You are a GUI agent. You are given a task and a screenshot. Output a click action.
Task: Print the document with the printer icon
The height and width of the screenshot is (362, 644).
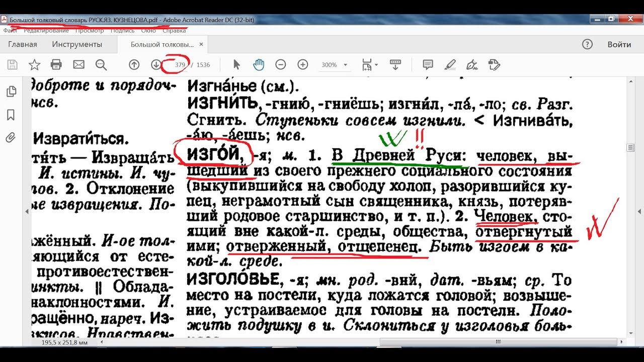click(x=56, y=64)
